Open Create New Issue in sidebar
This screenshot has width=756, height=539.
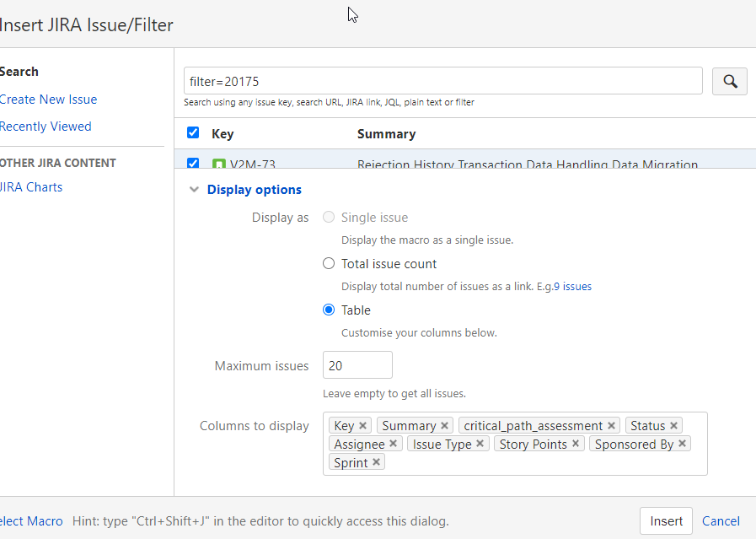(48, 100)
